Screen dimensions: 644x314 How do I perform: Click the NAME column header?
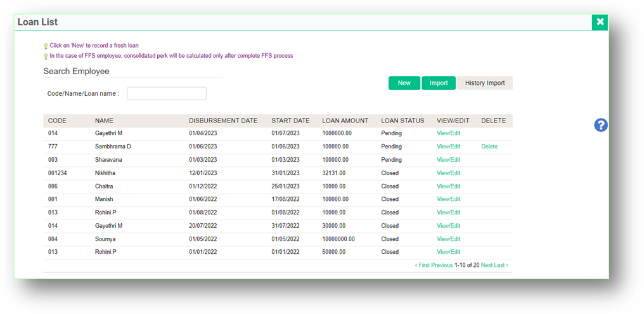[104, 121]
